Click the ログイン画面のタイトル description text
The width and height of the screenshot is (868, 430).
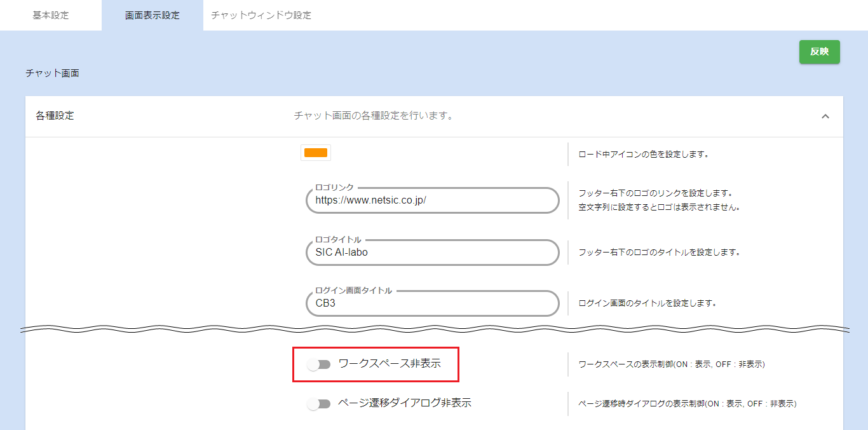point(648,303)
